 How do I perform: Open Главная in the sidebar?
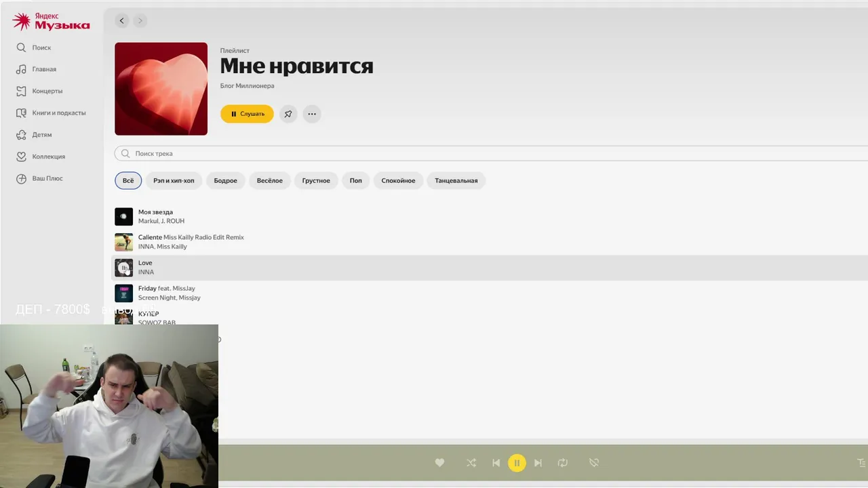[44, 69]
